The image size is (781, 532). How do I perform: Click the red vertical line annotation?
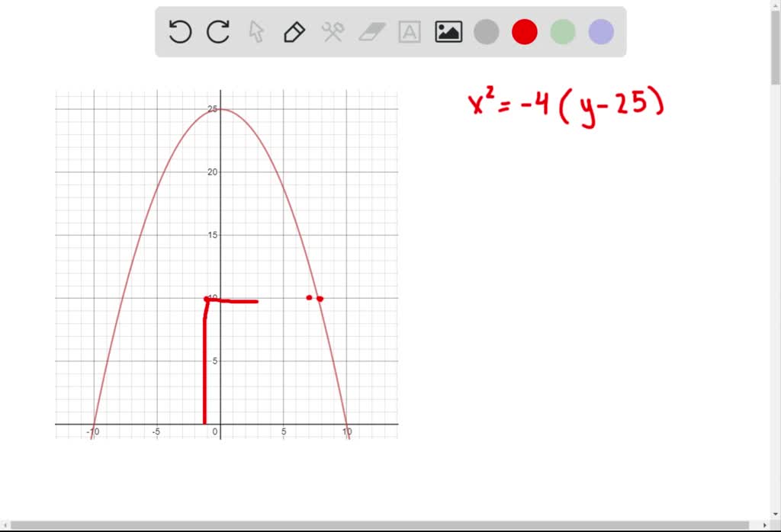[205, 366]
